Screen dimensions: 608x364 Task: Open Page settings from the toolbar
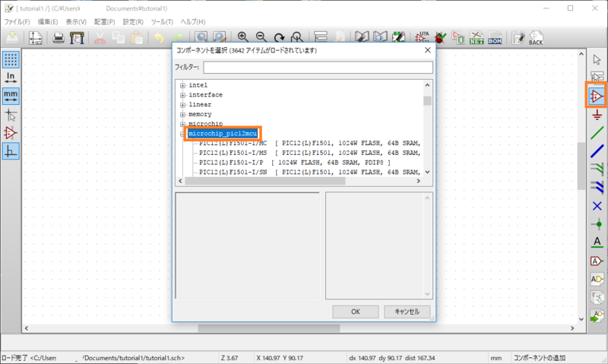[35, 37]
